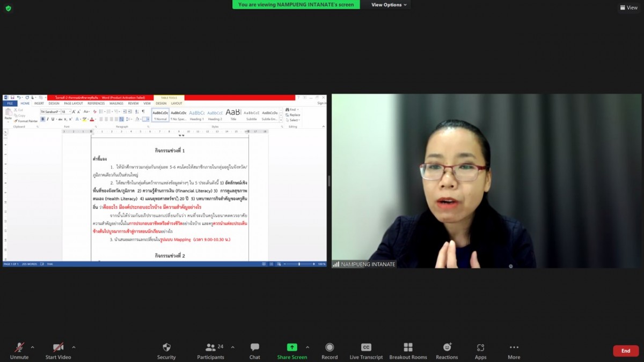The image size is (644, 362).
Task: Open the REVIEW ribbon tab
Action: (133, 104)
